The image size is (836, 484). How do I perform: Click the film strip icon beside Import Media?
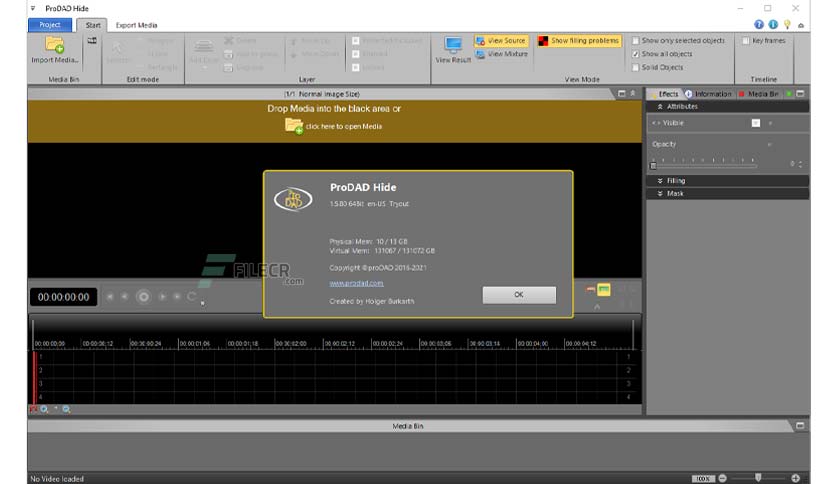tap(92, 41)
